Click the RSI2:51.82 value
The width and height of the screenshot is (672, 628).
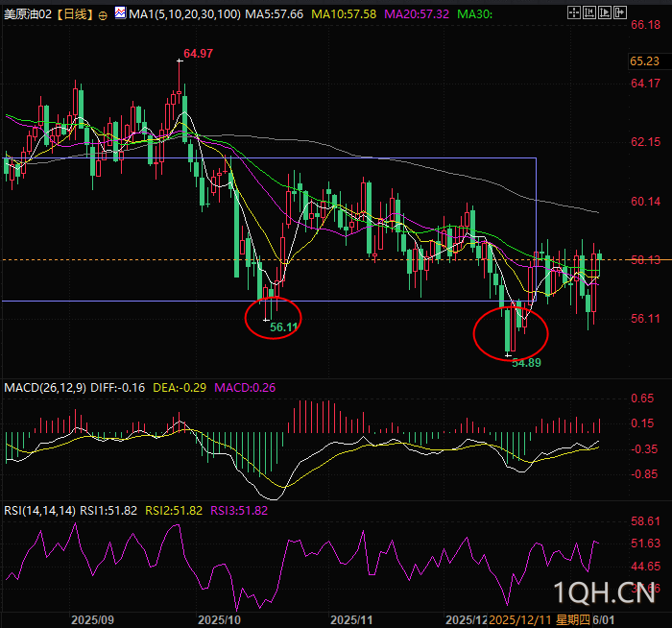[174, 511]
